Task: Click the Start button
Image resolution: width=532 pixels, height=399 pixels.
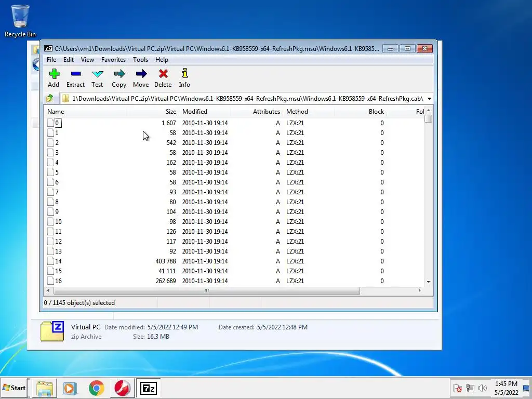Action: pos(14,388)
